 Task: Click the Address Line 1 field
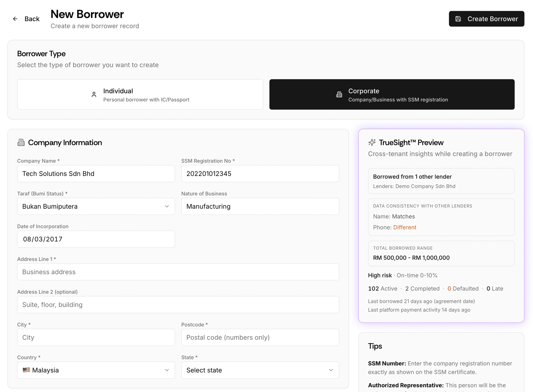click(178, 272)
